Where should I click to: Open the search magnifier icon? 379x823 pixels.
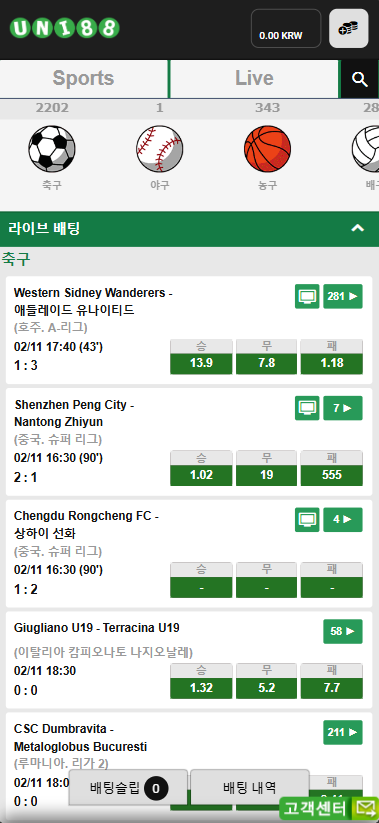click(x=360, y=79)
